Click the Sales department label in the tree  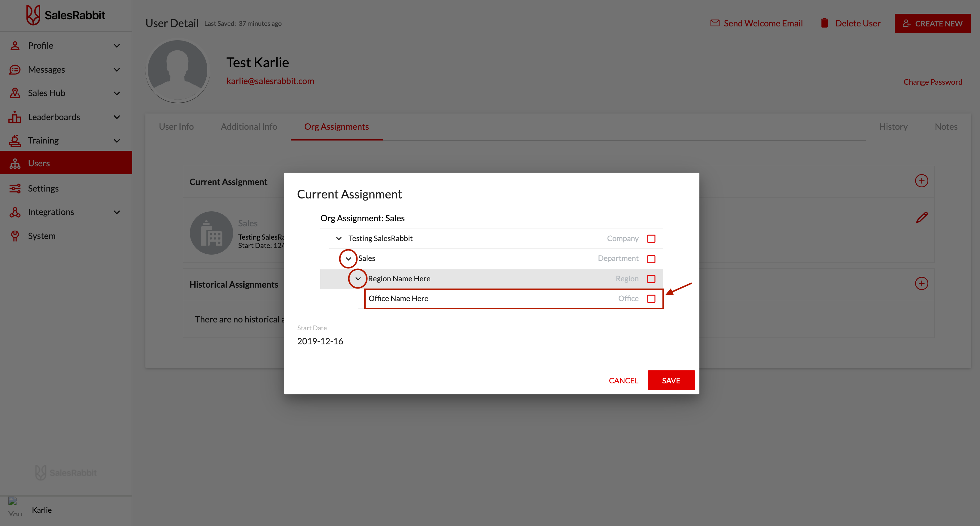point(367,258)
